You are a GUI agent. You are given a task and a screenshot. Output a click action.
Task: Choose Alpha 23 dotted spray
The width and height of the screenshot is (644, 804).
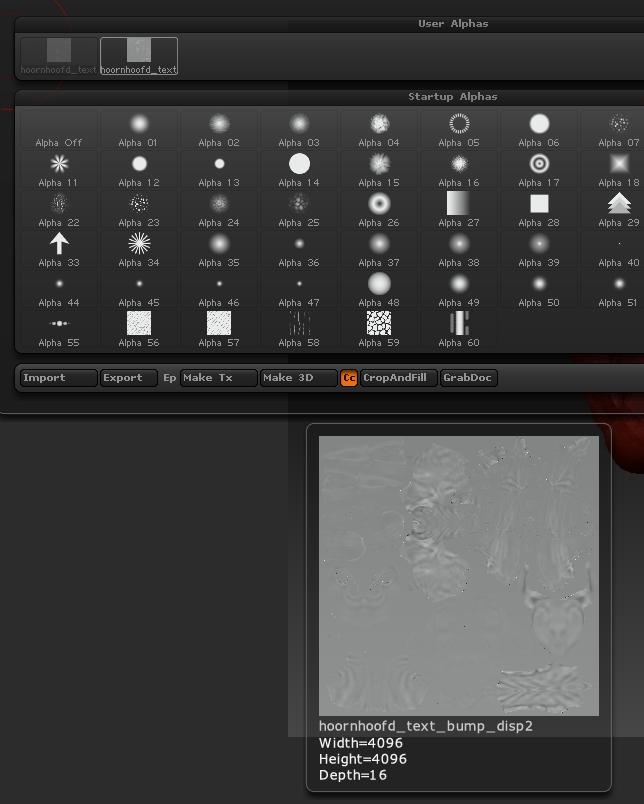[139, 210]
